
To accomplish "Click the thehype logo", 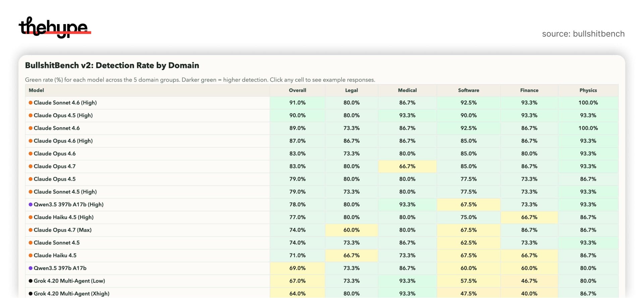I will [x=55, y=27].
